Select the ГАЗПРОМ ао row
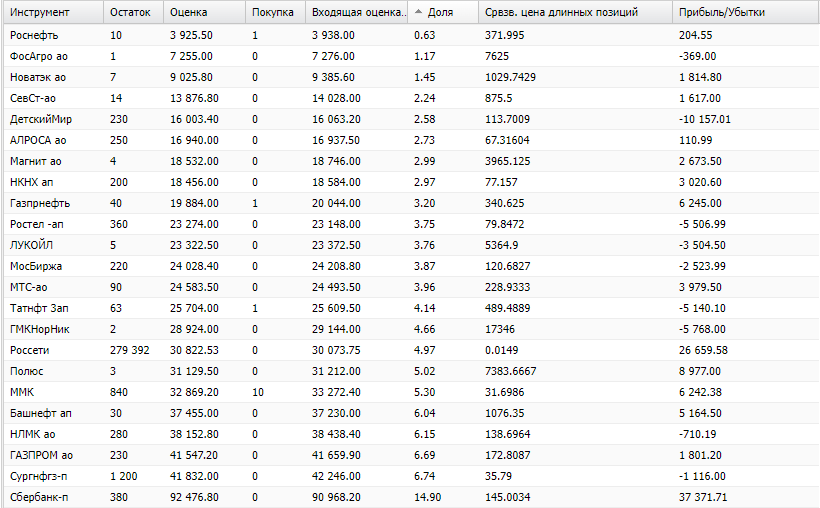The image size is (820, 508). [411, 455]
